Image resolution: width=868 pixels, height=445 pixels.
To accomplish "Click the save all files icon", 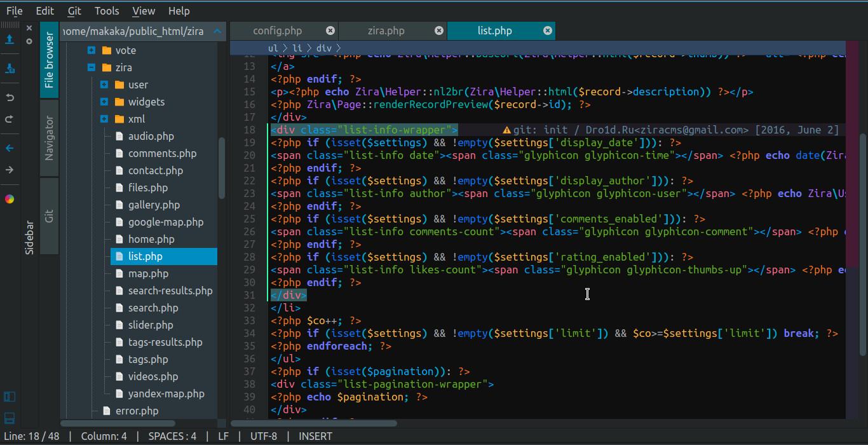I will [x=10, y=68].
